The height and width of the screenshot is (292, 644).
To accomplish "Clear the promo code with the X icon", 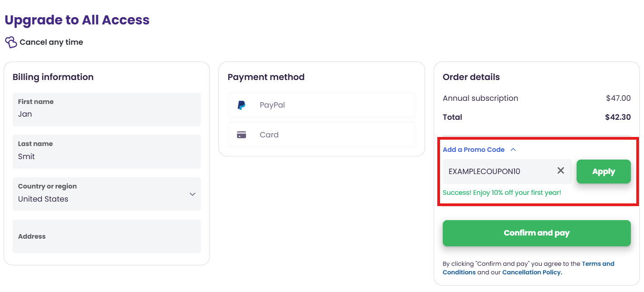I will tap(561, 171).
